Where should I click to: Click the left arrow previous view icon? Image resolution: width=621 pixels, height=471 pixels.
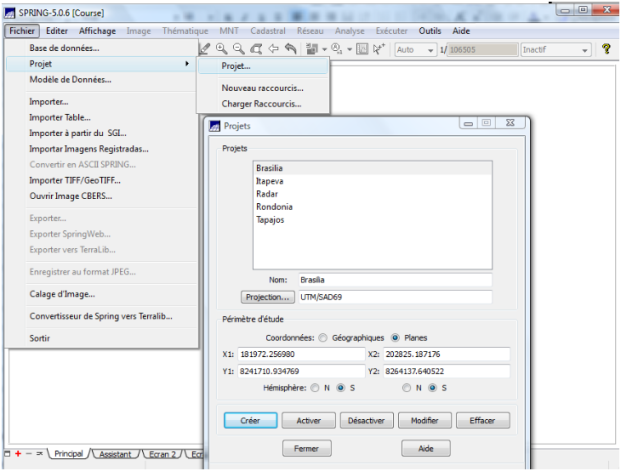click(273, 48)
